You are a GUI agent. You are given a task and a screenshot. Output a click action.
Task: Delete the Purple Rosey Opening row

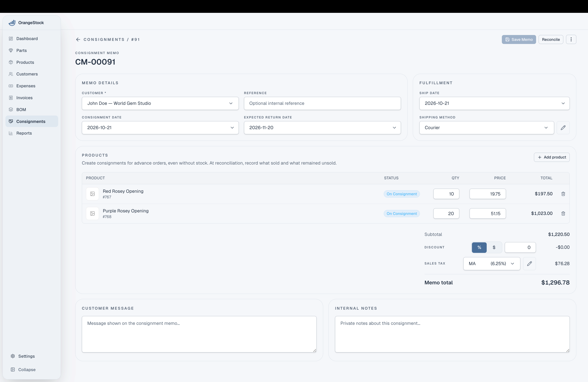[563, 214]
